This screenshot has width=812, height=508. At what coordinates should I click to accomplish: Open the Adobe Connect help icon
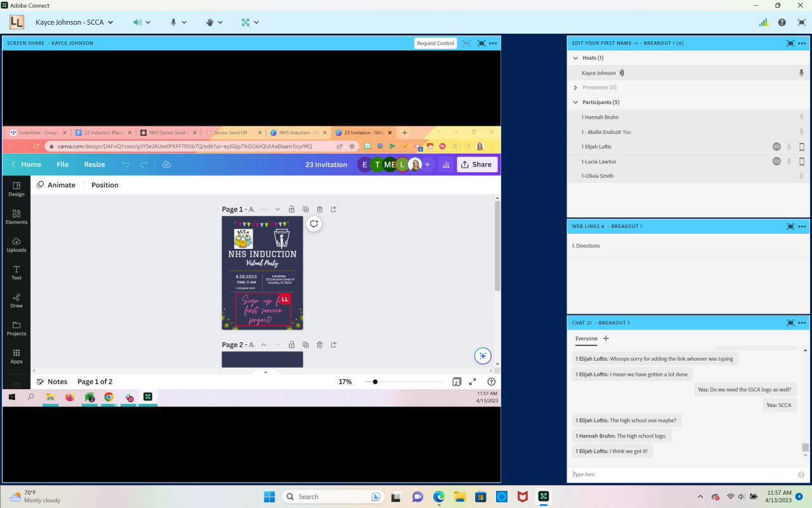(x=782, y=22)
